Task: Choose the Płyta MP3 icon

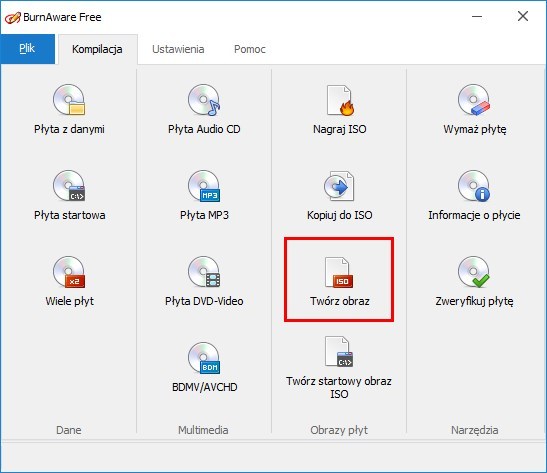Action: (204, 186)
